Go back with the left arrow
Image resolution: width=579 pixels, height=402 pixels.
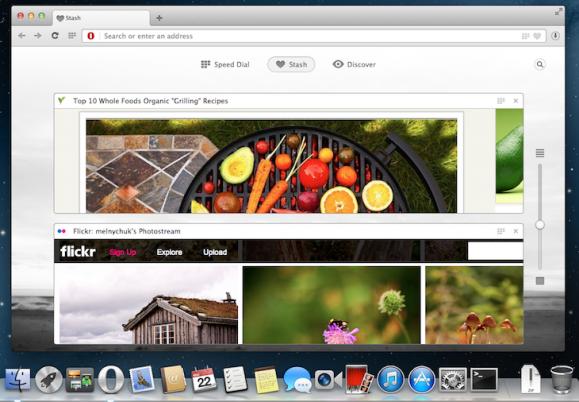tap(22, 36)
